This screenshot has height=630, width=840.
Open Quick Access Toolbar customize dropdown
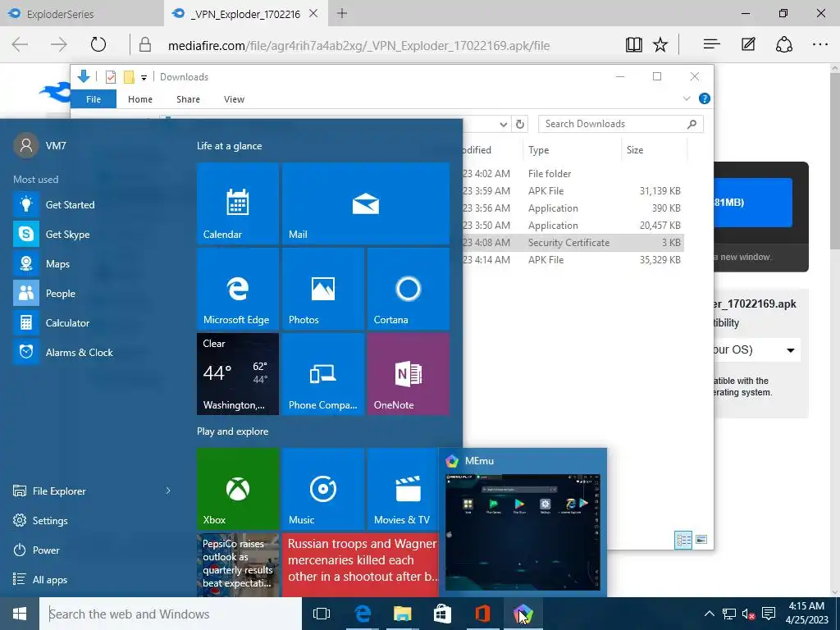[144, 77]
